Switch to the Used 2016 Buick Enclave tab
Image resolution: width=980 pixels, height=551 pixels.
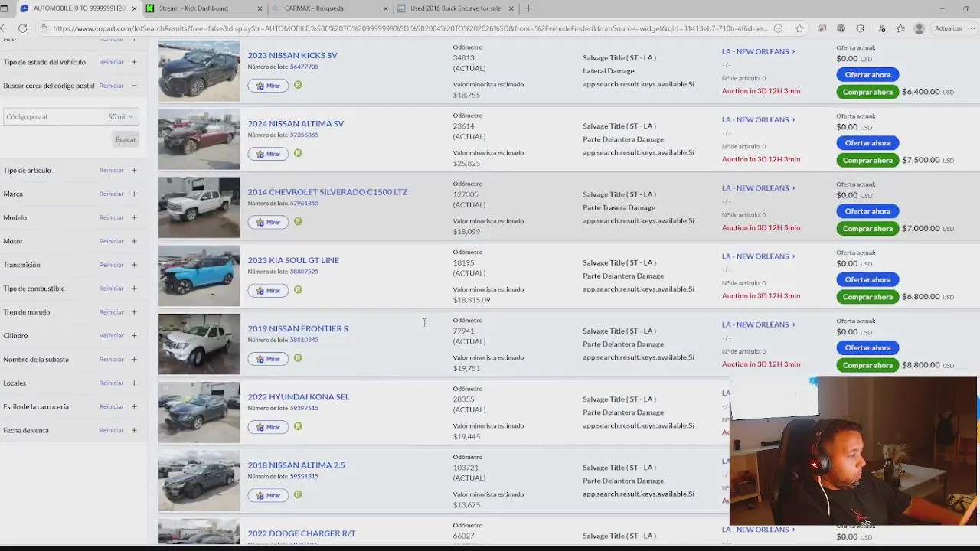coord(455,8)
